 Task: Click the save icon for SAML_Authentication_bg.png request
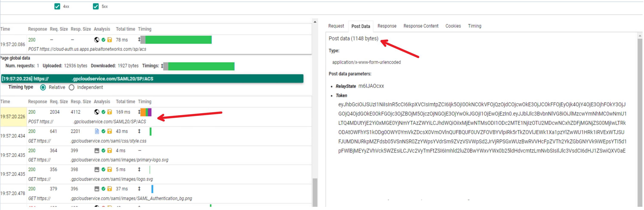click(109, 189)
